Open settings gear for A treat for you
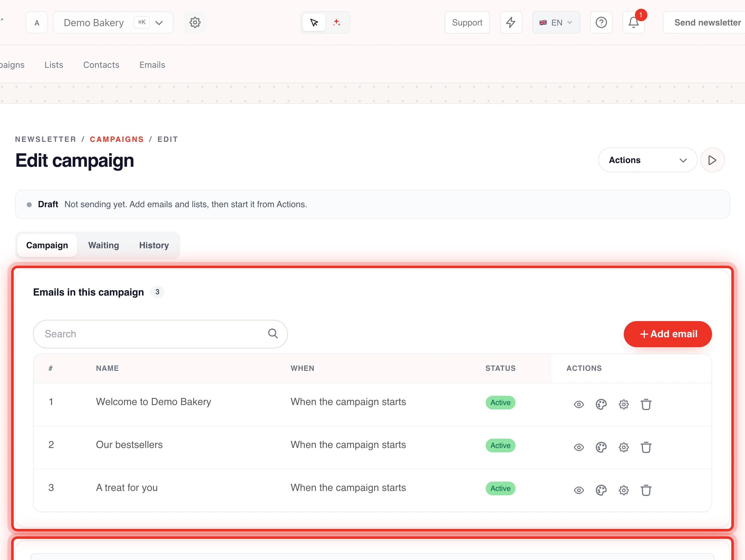Image resolution: width=745 pixels, height=560 pixels. pos(623,490)
